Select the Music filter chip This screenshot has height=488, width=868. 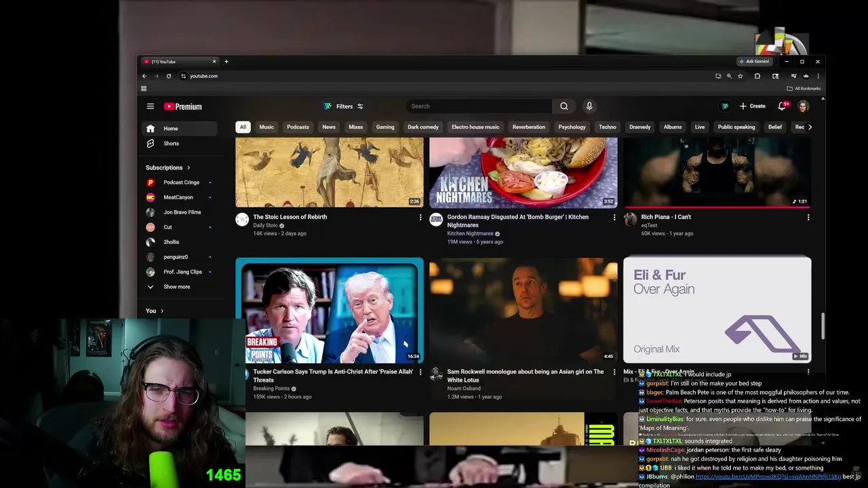pos(267,127)
